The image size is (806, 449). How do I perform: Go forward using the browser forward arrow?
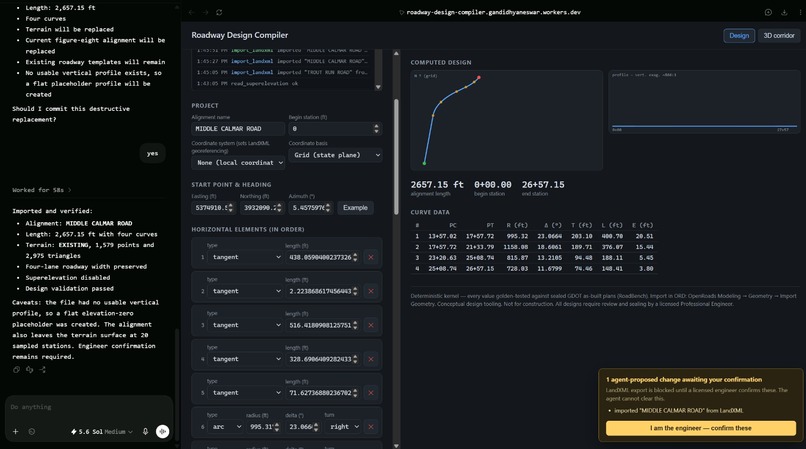(x=205, y=12)
